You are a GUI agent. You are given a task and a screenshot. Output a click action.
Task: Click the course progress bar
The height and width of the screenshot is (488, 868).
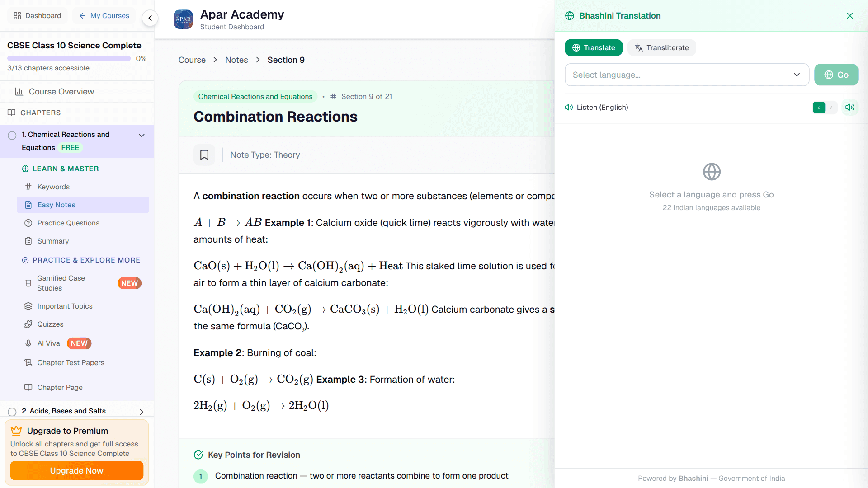pos(69,59)
